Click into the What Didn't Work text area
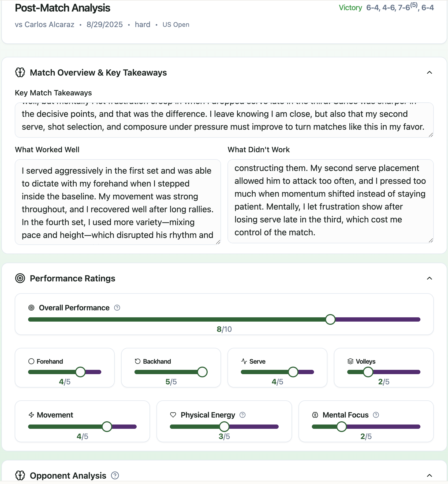 point(330,201)
